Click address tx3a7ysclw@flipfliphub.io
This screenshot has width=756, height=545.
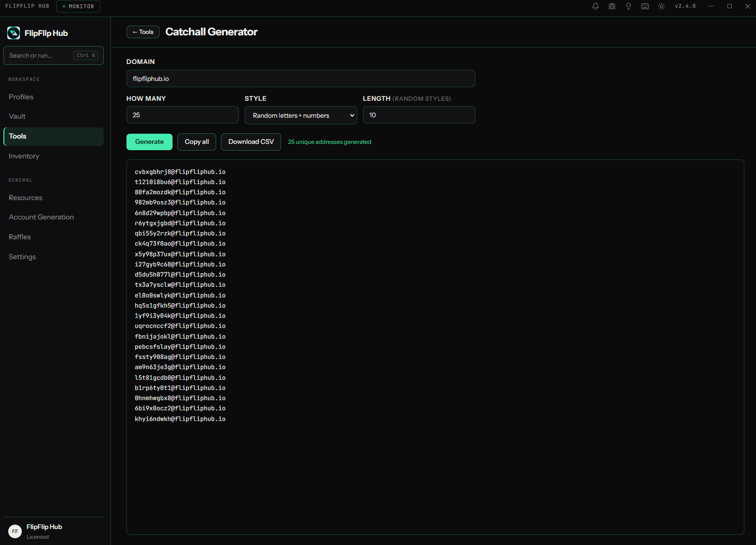(180, 285)
